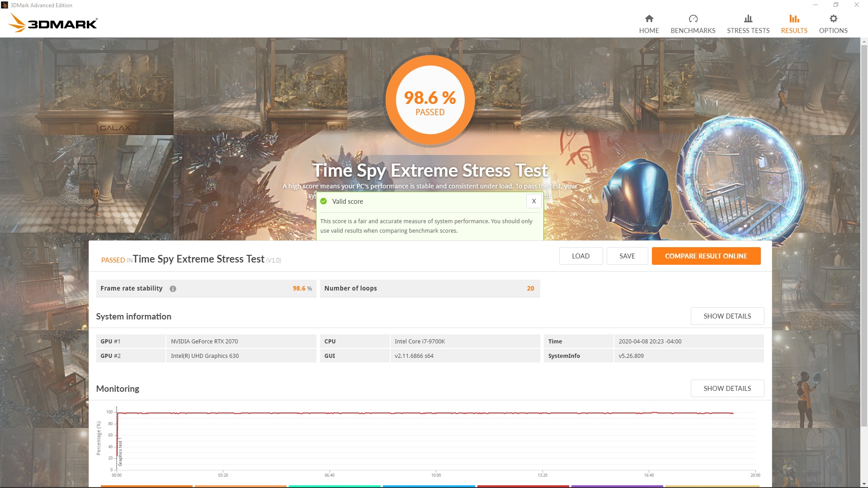Show details for Monitoring section
868x488 pixels.
click(727, 389)
